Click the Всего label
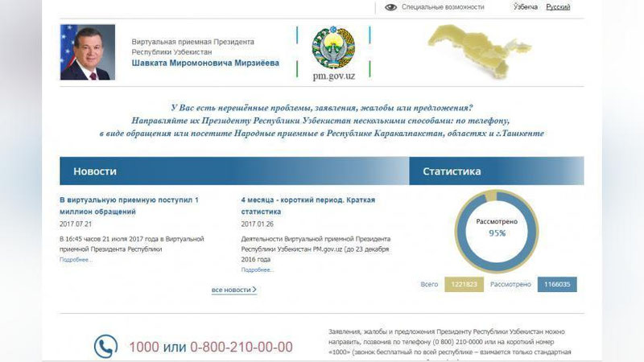The width and height of the screenshot is (644, 362). [x=429, y=285]
